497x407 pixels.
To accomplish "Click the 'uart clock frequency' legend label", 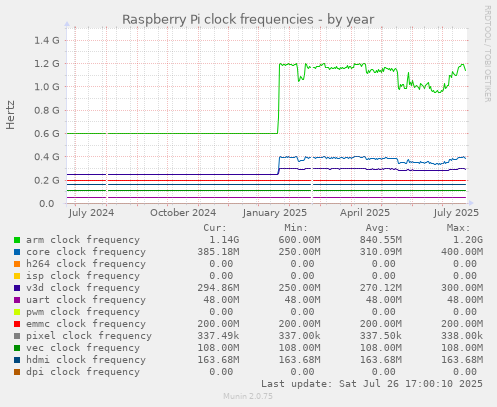I will (86, 300).
